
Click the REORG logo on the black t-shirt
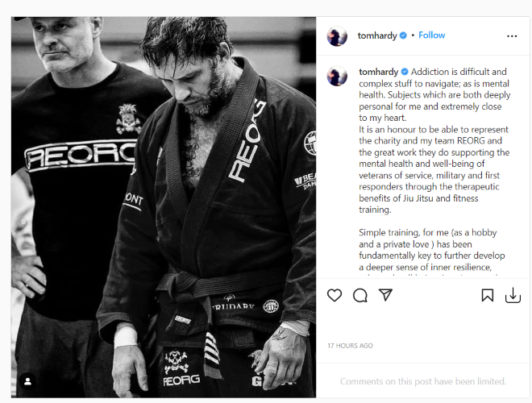[x=80, y=156]
